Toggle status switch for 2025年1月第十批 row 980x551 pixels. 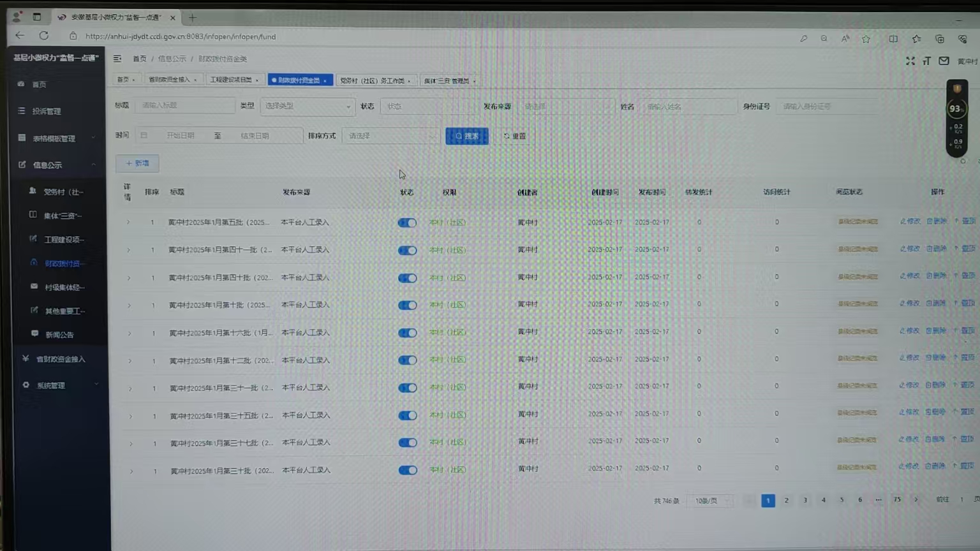click(x=407, y=305)
